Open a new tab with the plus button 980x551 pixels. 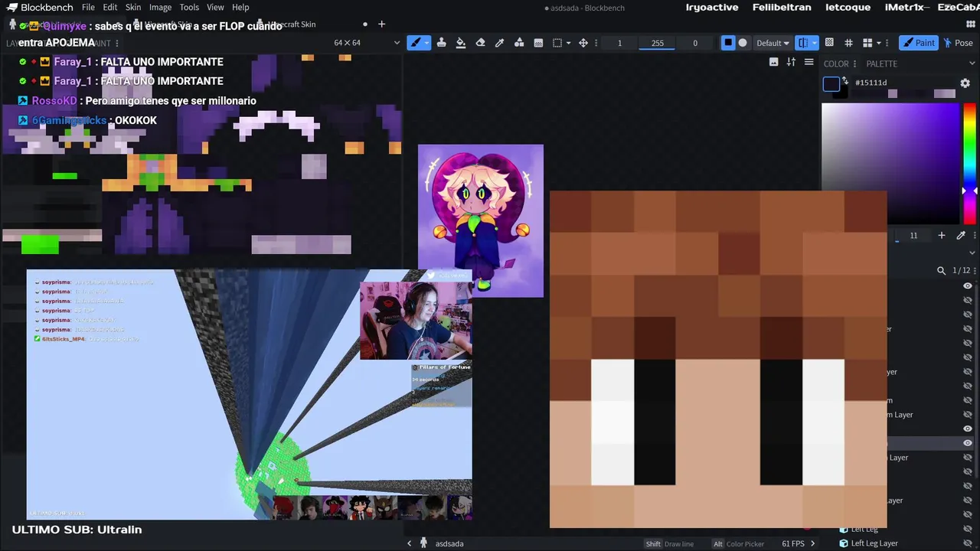point(381,24)
